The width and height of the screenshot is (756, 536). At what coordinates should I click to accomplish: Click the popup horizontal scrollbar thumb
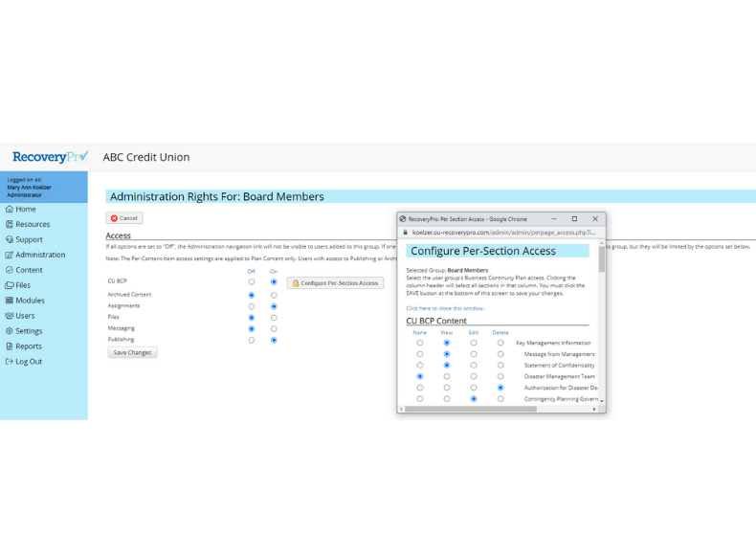coord(470,409)
